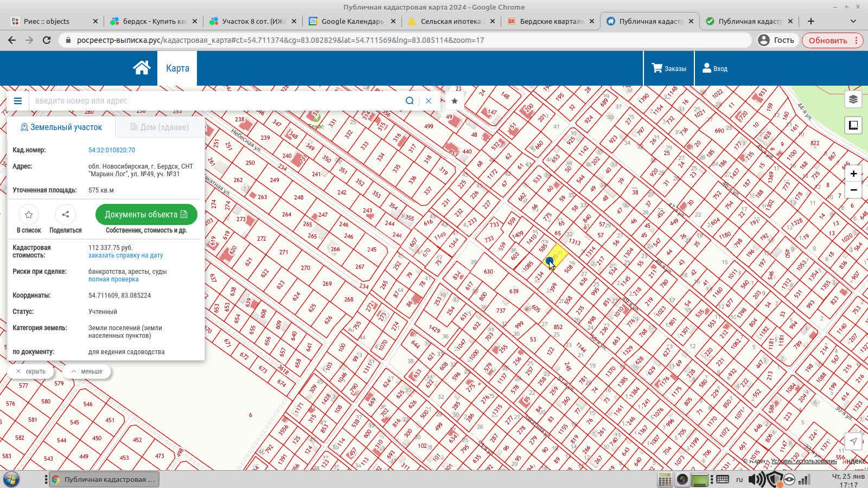Open полная проверка link
The image size is (868, 488).
coord(113,279)
